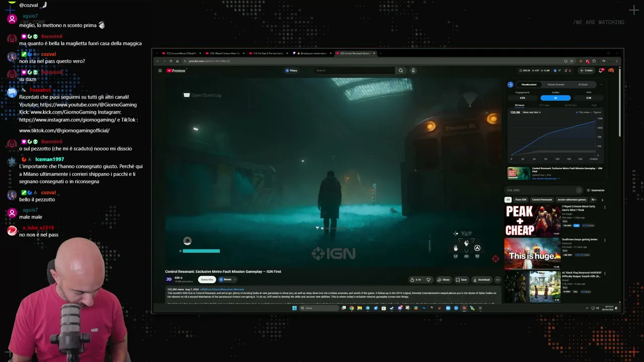The height and width of the screenshot is (362, 644).
Task: Switch to the Visualizzazioni tab
Action: coord(529,84)
